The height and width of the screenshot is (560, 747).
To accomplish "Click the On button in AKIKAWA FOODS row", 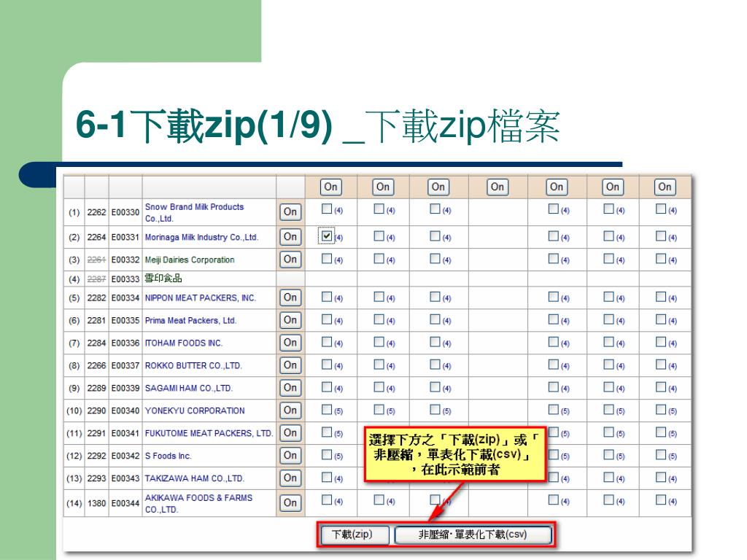I will point(290,503).
